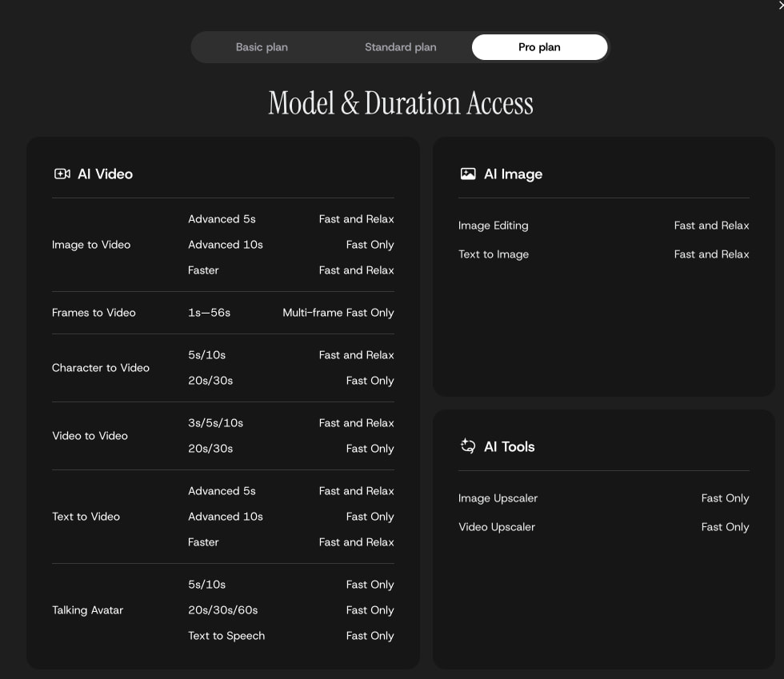Switch to the Basic plan tab
Screen dimensions: 784x679
coord(262,47)
